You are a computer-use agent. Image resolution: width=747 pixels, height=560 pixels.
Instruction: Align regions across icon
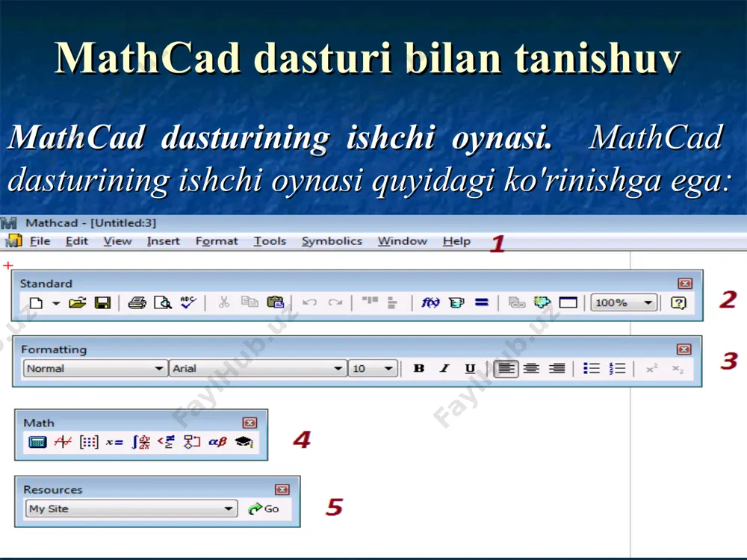(370, 300)
